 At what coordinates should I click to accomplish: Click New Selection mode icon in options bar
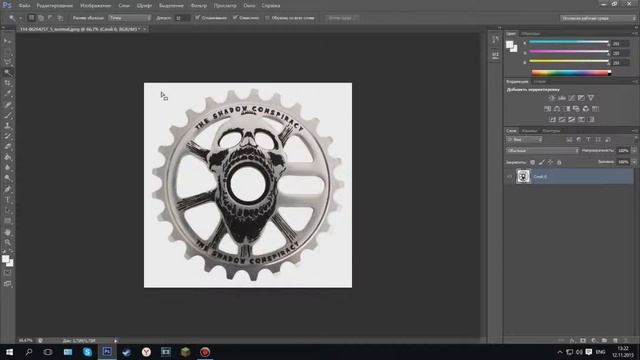click(x=31, y=18)
